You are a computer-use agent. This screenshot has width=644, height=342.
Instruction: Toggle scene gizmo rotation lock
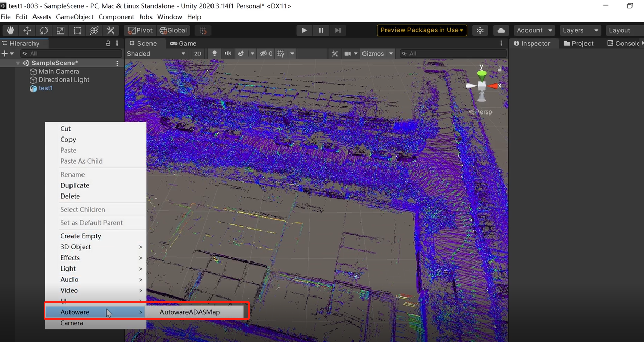pos(499,69)
